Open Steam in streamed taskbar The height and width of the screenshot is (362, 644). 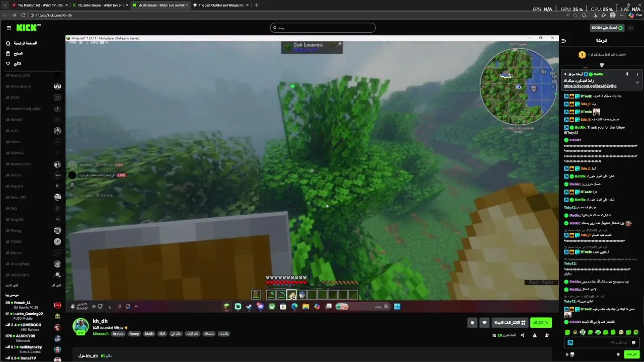click(249, 306)
